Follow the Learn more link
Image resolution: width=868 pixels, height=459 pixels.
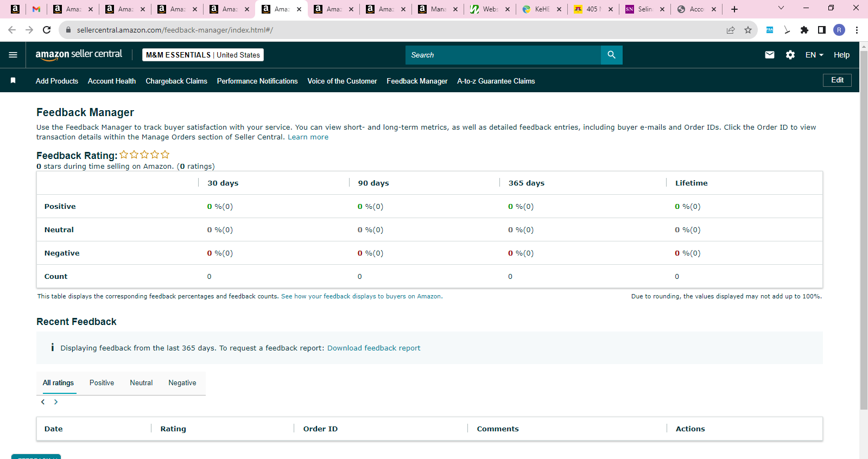(308, 137)
